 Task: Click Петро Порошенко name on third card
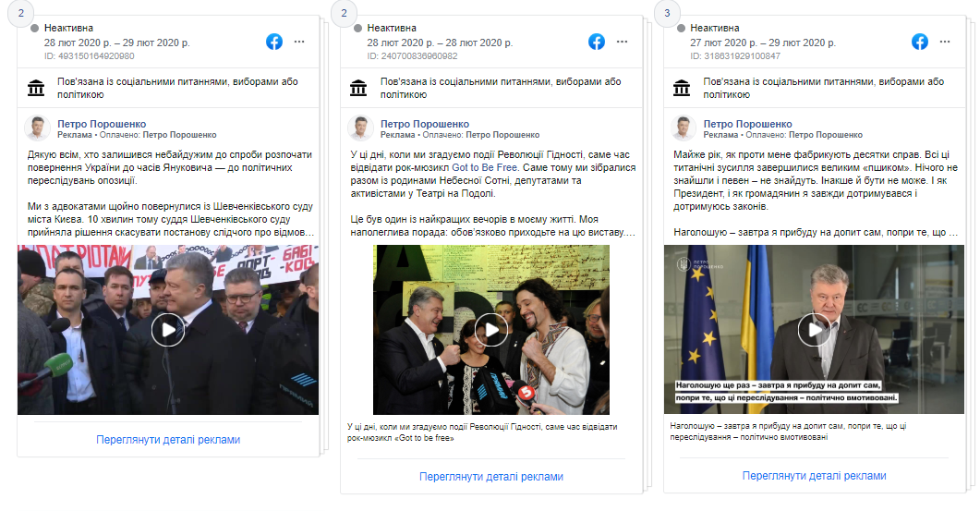[747, 124]
